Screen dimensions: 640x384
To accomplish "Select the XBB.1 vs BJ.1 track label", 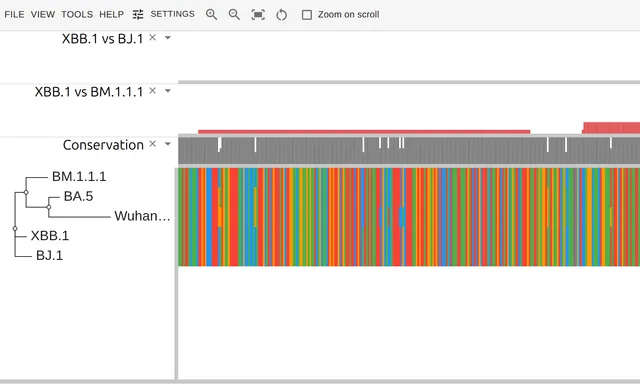I will point(102,39).
